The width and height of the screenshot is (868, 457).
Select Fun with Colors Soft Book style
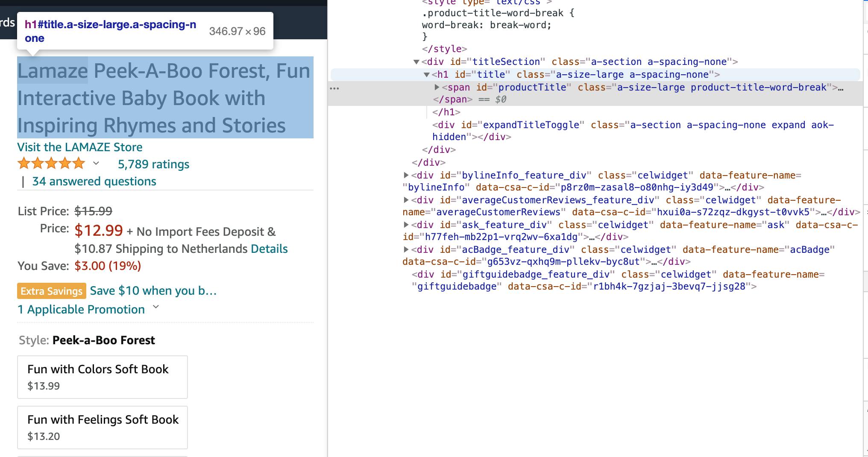point(103,377)
